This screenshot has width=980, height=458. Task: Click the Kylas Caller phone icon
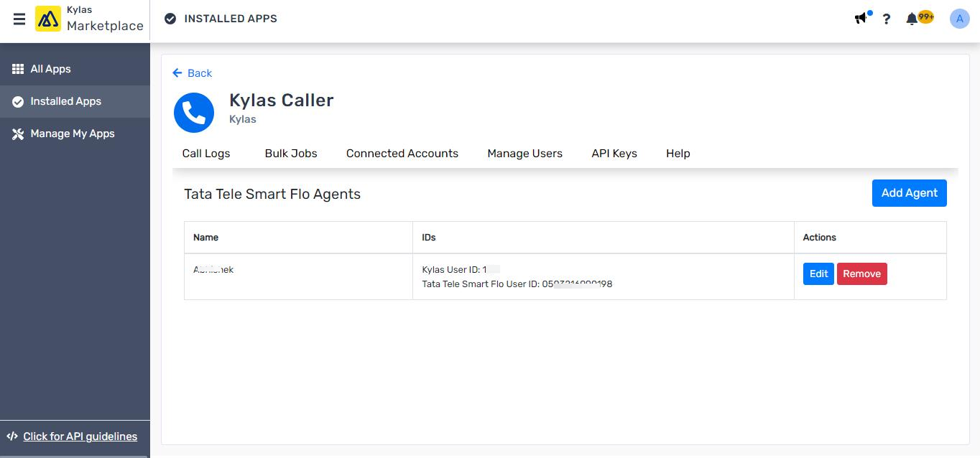tap(194, 113)
